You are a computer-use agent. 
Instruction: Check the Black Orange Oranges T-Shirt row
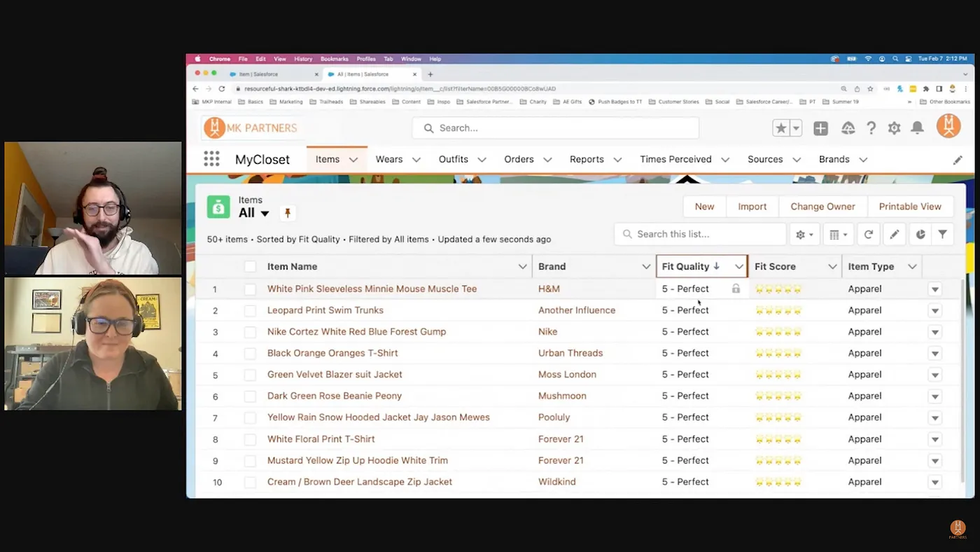(x=250, y=353)
